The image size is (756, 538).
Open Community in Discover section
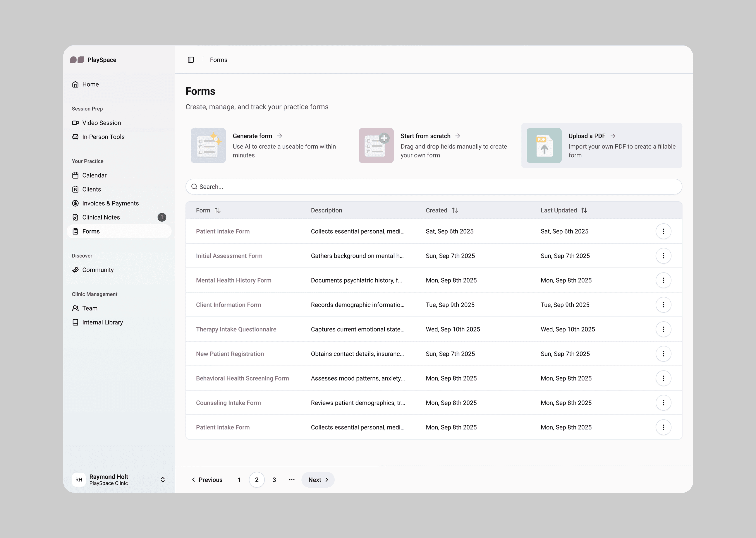click(x=98, y=270)
